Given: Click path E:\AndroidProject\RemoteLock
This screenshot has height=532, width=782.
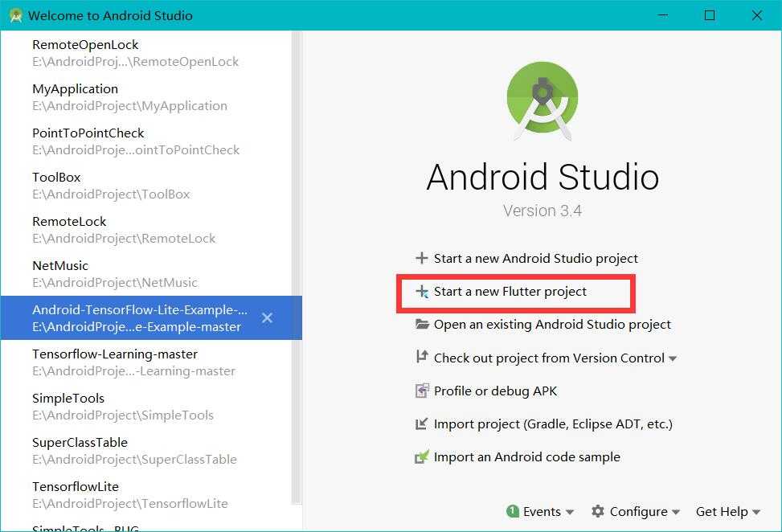Looking at the screenshot, I should click(125, 239).
